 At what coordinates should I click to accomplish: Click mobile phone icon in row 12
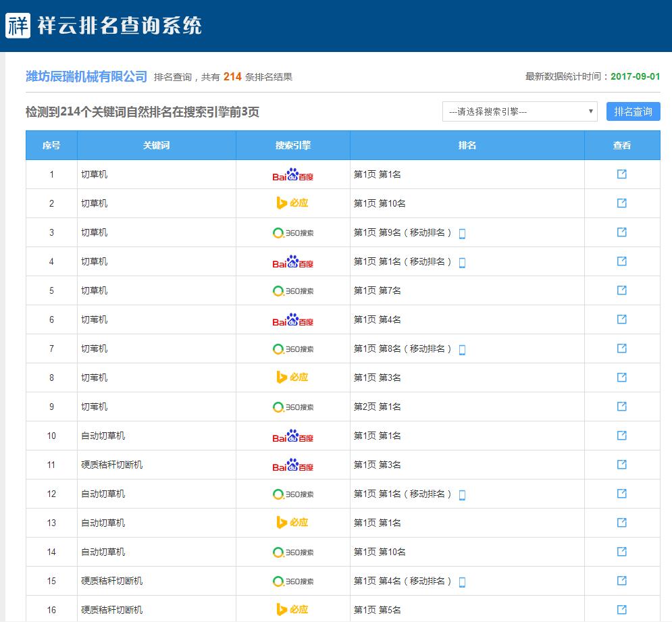click(x=462, y=495)
